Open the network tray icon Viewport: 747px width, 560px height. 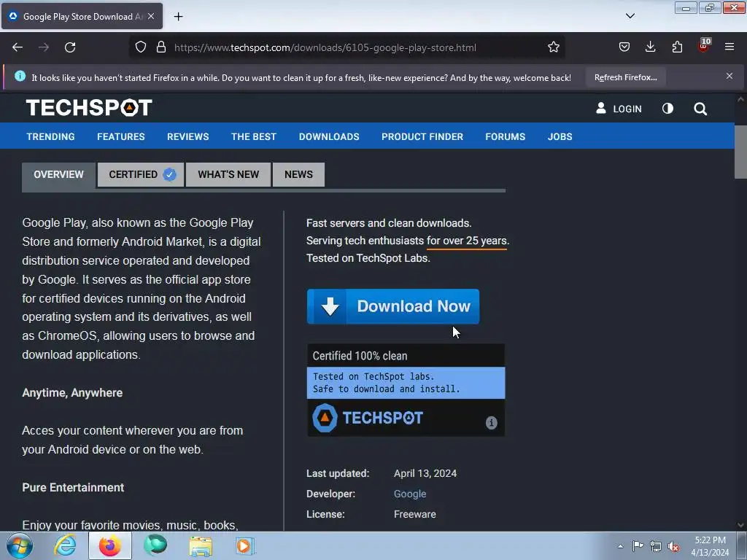point(656,546)
